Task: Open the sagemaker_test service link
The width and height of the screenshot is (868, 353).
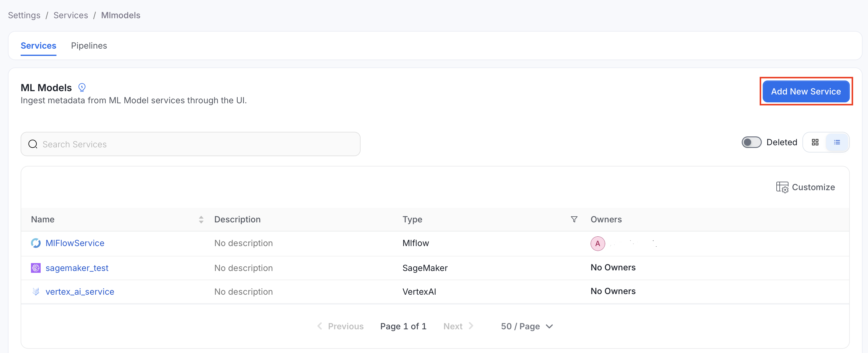Action: (x=77, y=268)
